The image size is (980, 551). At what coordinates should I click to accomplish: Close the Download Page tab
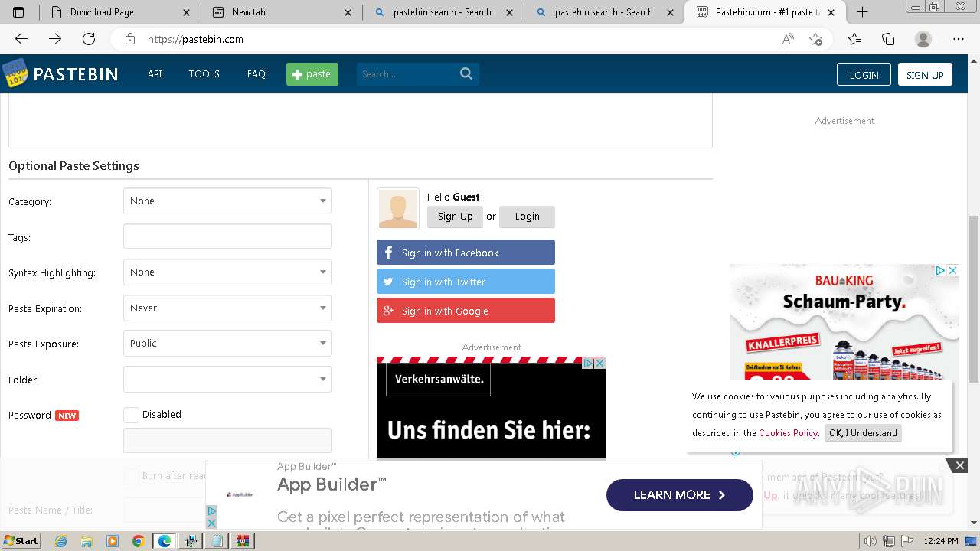pos(188,12)
